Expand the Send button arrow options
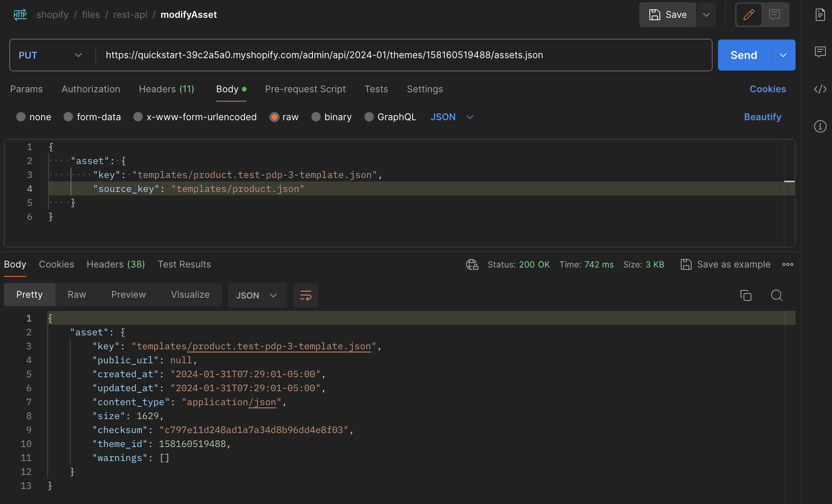The image size is (832, 504). [783, 55]
